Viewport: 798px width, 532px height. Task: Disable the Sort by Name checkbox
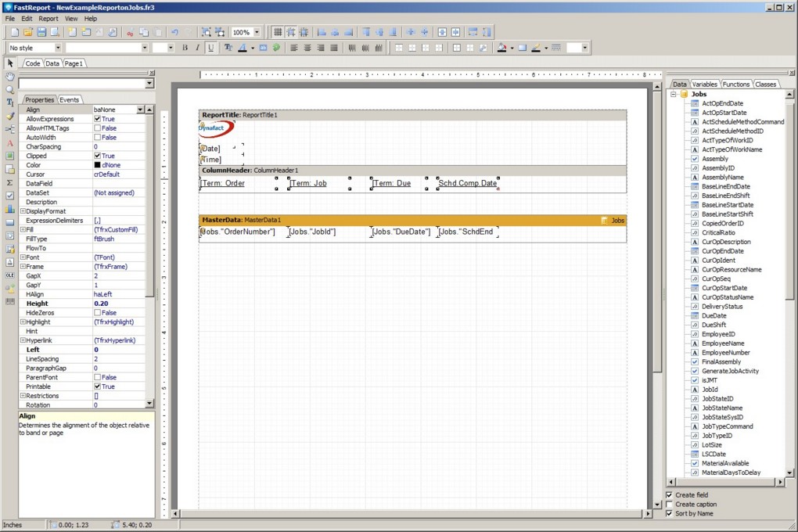(x=669, y=514)
